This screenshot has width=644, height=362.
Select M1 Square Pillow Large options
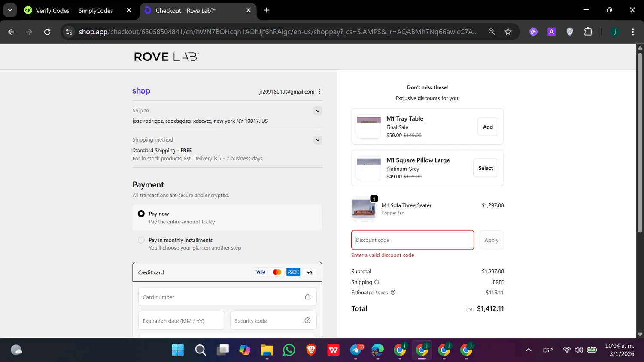(x=486, y=168)
